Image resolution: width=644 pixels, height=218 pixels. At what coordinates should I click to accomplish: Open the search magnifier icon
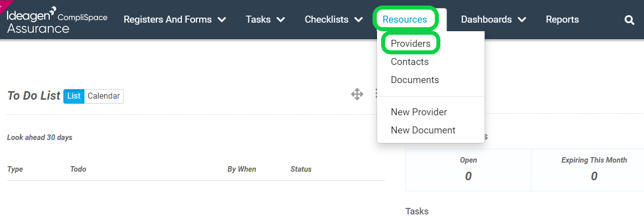tap(629, 20)
